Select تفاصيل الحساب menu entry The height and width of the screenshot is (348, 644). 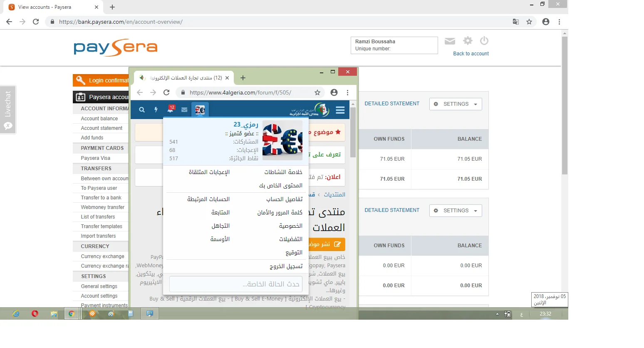click(284, 199)
